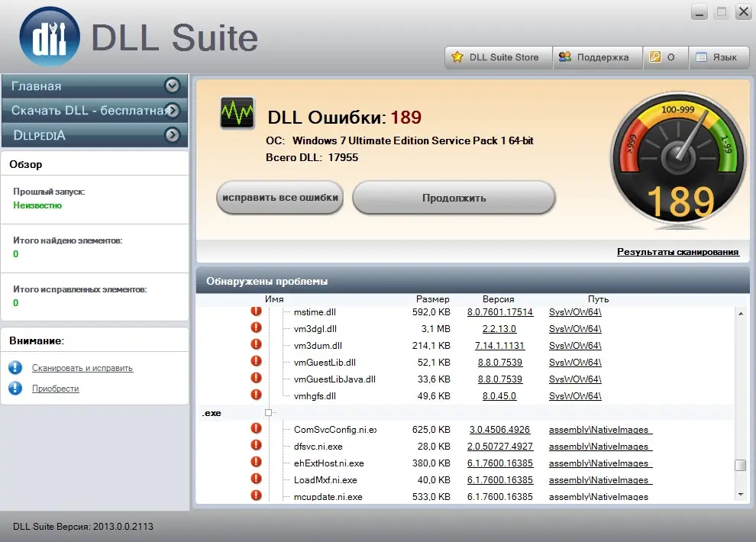Image resolution: width=756 pixels, height=542 pixels.
Task: Click the red error icon for mcupdate.ni.exe
Action: (256, 495)
